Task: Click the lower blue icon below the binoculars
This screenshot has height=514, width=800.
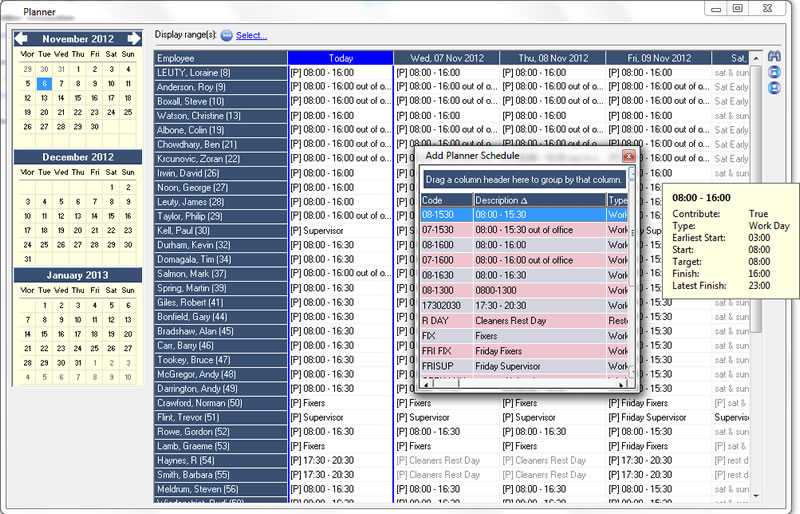Action: (773, 88)
